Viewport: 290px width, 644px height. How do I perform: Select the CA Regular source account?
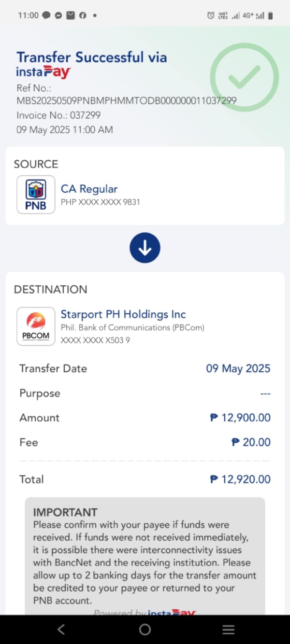point(89,189)
